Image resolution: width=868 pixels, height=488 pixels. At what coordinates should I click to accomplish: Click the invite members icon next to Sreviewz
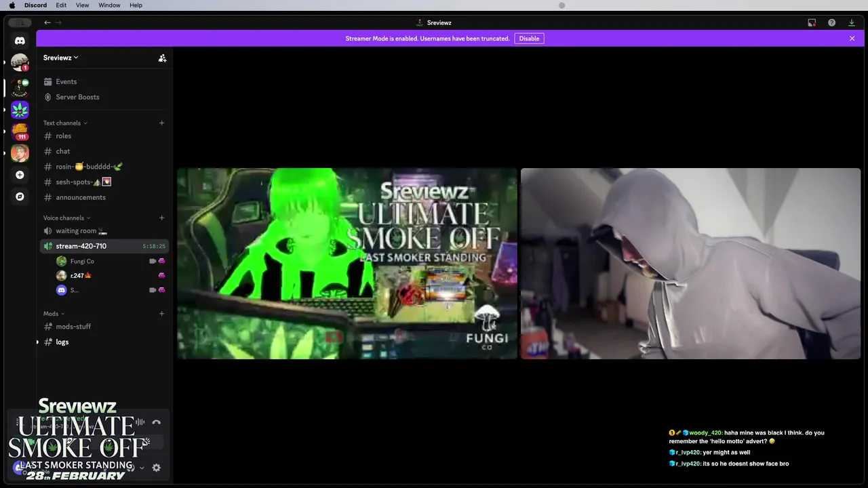[162, 58]
